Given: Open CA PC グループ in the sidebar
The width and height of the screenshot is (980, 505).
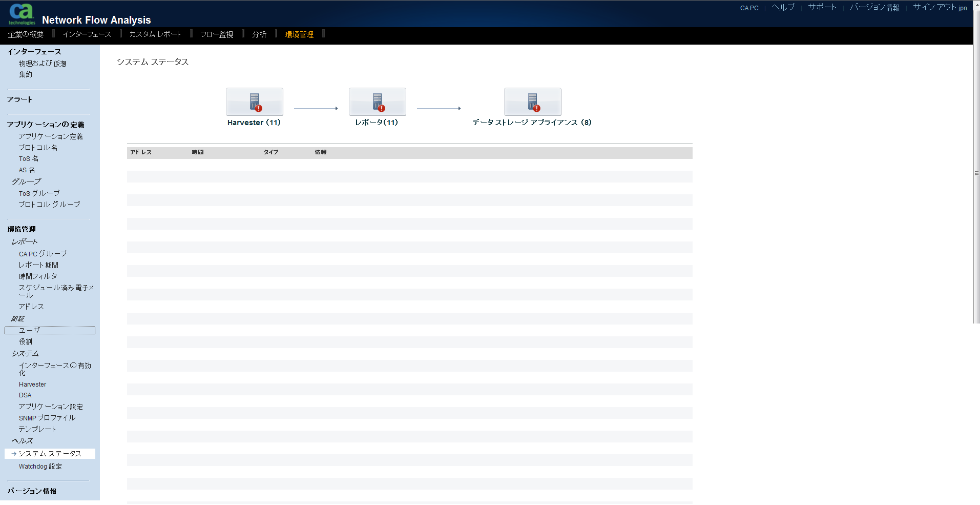Looking at the screenshot, I should tap(43, 254).
